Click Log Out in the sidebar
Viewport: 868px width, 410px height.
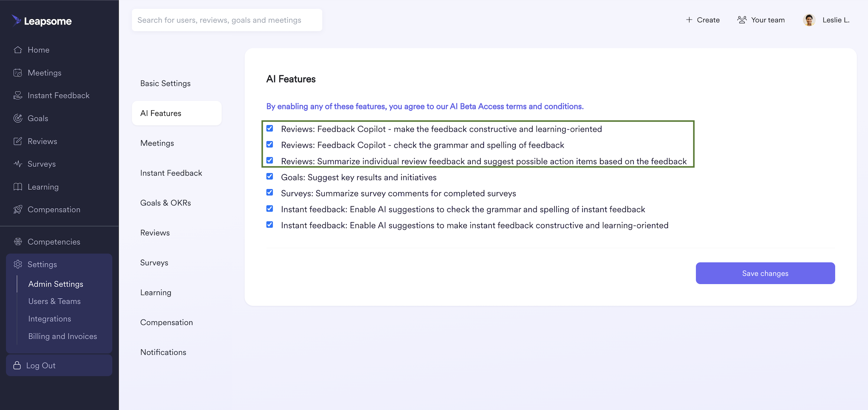click(59, 365)
